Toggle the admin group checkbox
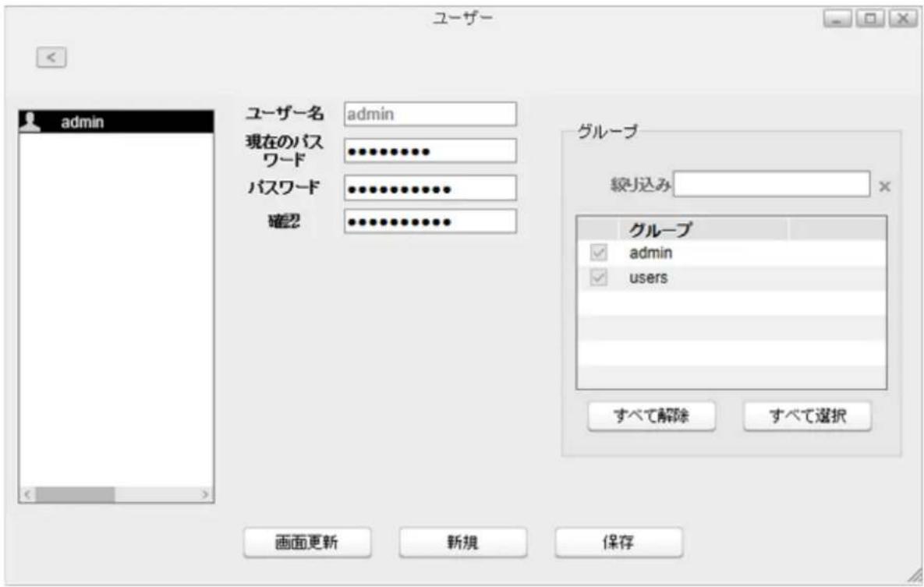Image resolution: width=924 pixels, height=587 pixels. [x=598, y=253]
